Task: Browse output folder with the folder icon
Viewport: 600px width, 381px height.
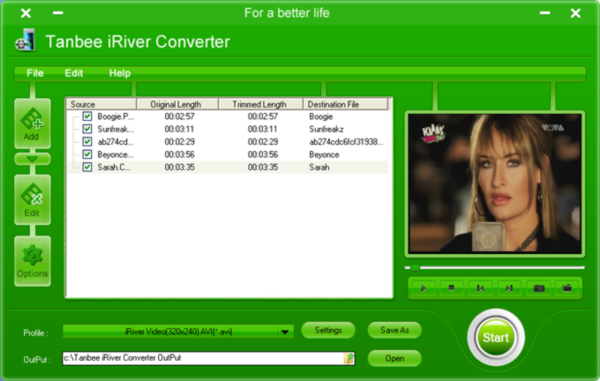Action: point(349,358)
